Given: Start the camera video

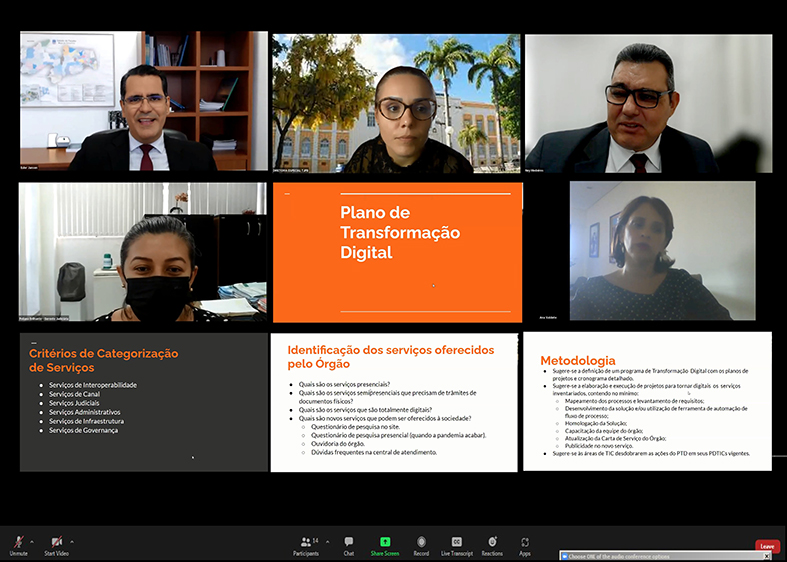Looking at the screenshot, I should (x=56, y=545).
